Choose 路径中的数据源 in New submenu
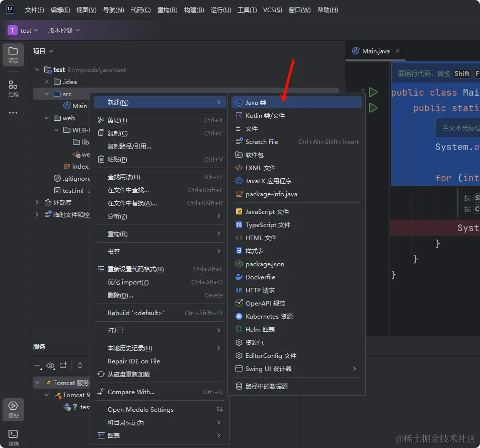 tap(296, 387)
